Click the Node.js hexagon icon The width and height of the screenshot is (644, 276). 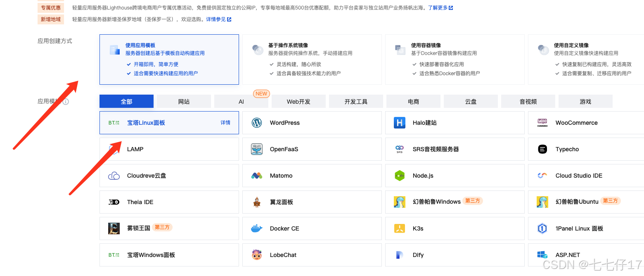pyautogui.click(x=400, y=176)
